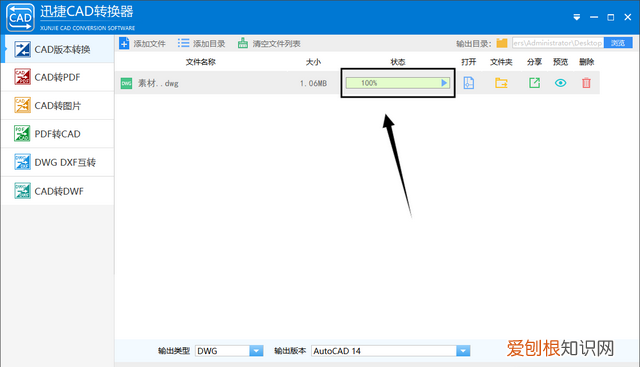Share the 素材.dwg file

534,83
